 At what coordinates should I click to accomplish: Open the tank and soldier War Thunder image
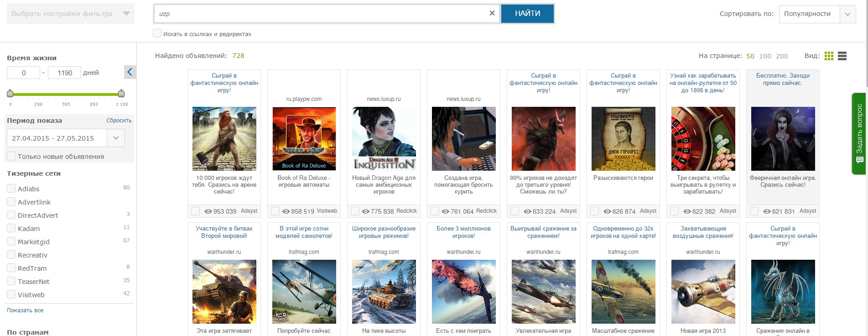click(224, 292)
